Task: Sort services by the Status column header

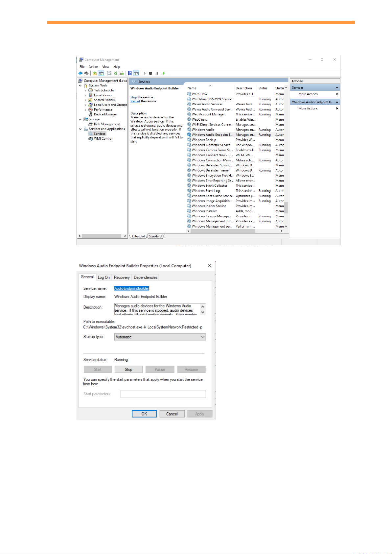Action: click(x=265, y=88)
